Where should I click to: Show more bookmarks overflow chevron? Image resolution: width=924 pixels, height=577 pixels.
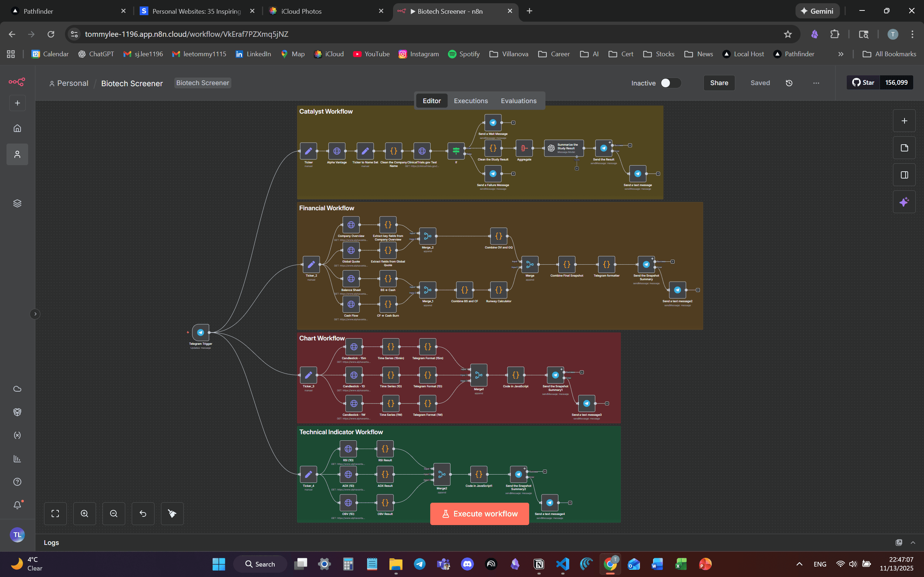(840, 54)
